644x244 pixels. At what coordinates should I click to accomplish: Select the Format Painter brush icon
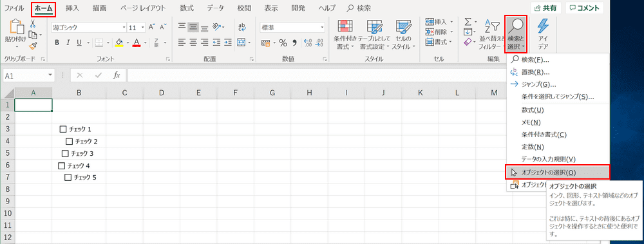[x=33, y=45]
